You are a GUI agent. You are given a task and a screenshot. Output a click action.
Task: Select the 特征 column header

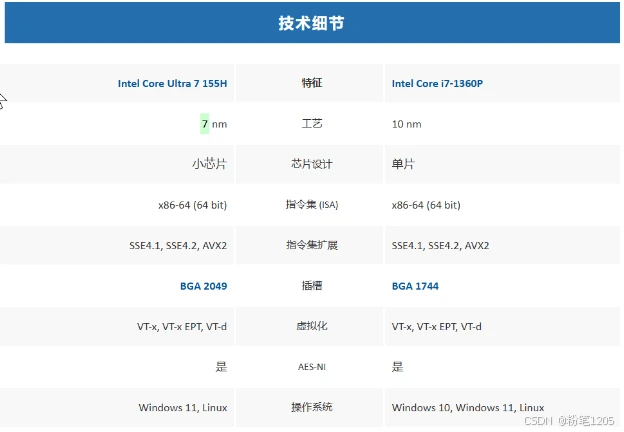312,83
